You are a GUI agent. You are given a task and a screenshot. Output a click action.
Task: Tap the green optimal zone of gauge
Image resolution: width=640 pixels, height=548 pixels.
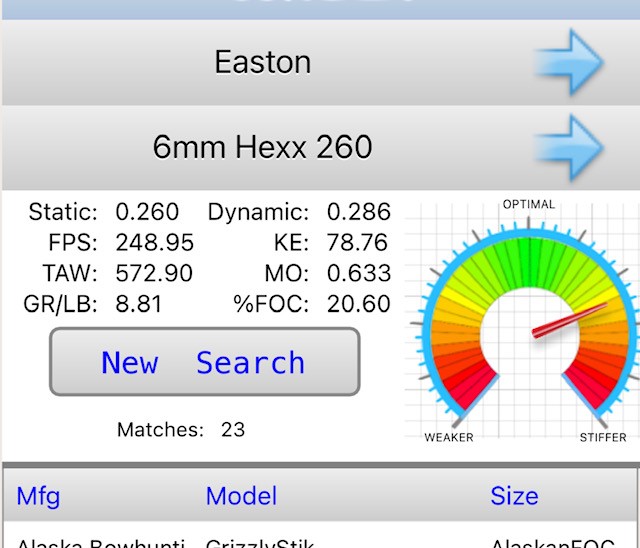coord(529,263)
